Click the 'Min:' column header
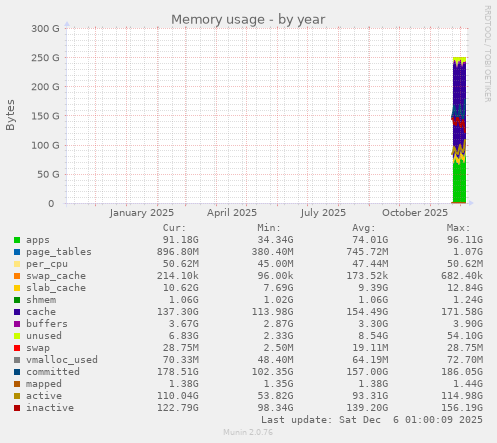The height and width of the screenshot is (443, 497). click(x=269, y=228)
